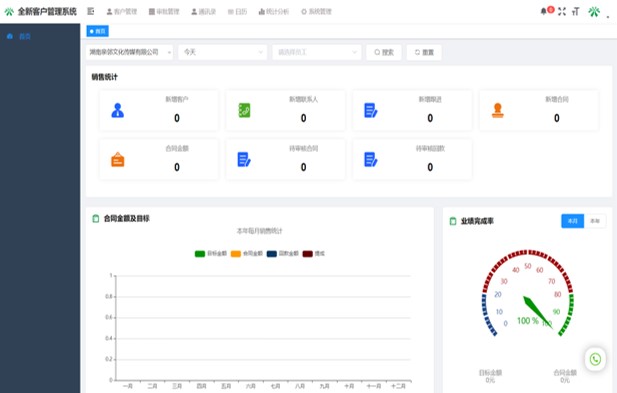Viewport: 617px width, 393px height.
Task: Toggle the dark blue 回款金额 legend swatch
Action: pos(272,254)
